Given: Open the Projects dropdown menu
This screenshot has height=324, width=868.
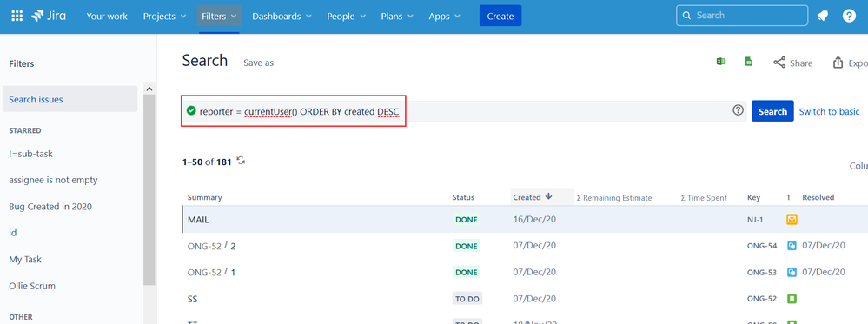Looking at the screenshot, I should click(165, 17).
